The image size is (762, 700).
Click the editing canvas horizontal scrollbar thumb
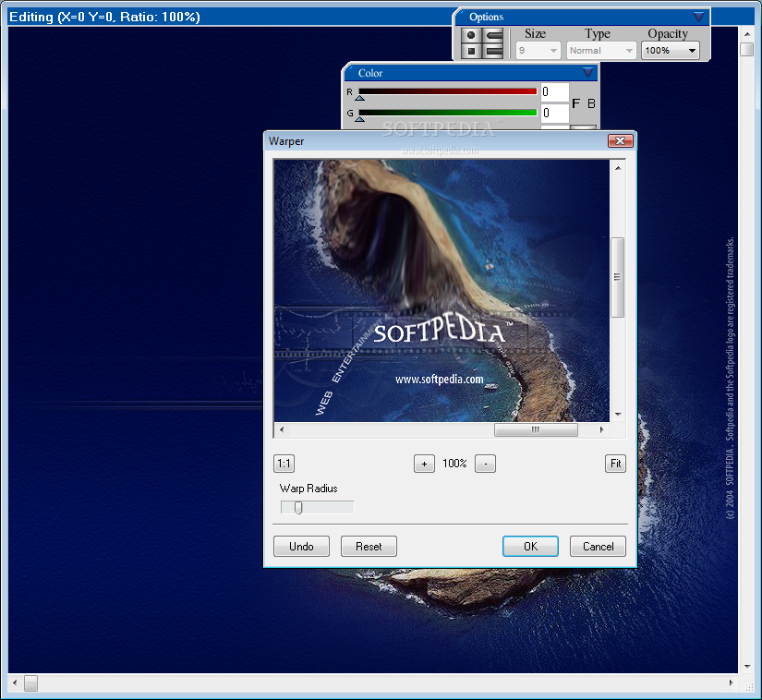(x=31, y=683)
